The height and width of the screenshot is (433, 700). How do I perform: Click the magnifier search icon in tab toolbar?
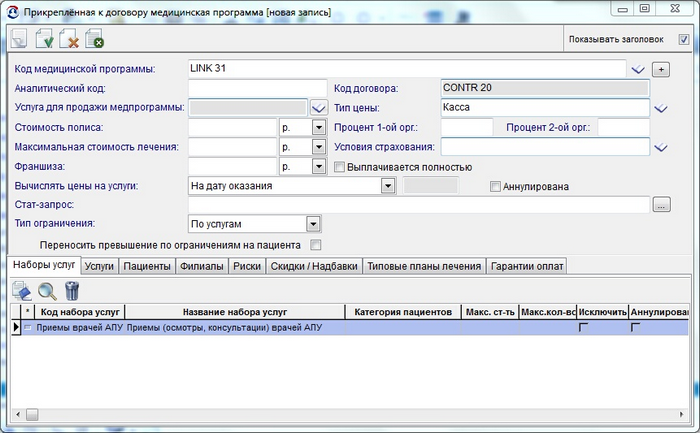pos(47,291)
